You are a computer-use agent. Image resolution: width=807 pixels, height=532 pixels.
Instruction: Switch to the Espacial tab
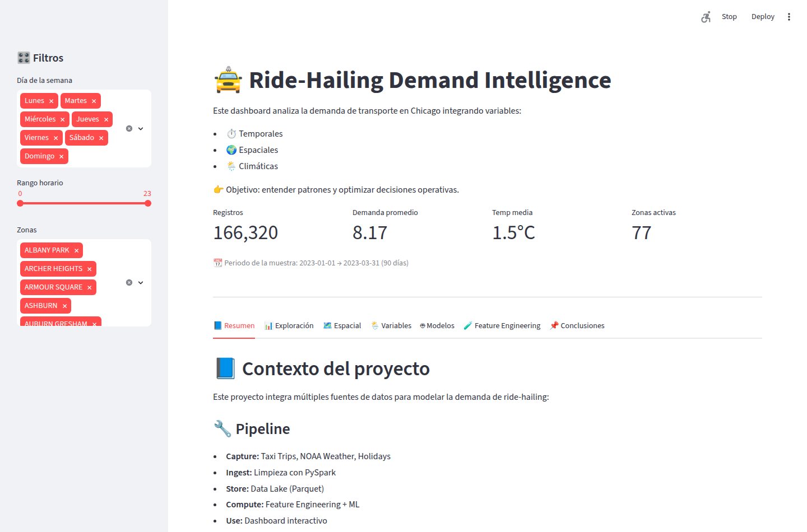[x=342, y=325]
